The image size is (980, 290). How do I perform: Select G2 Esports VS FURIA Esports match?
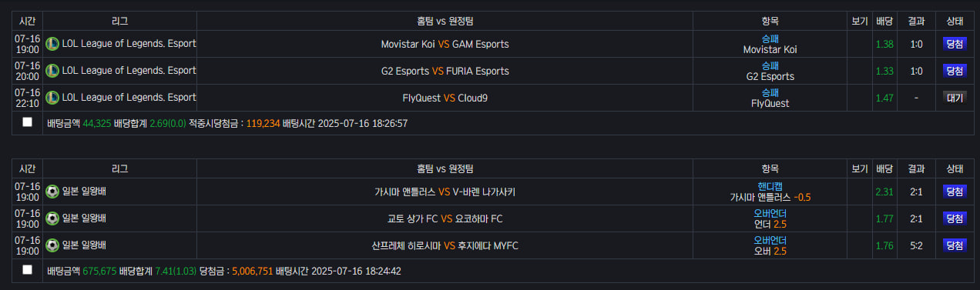[445, 71]
